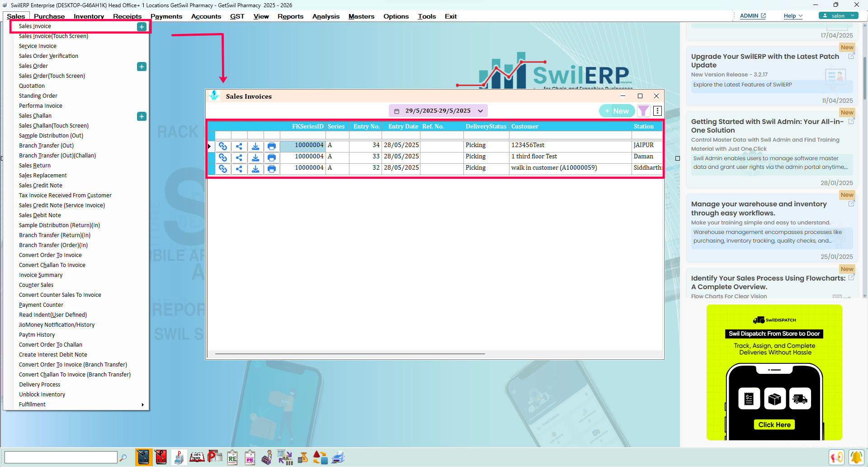Open the GST menu
868x467 pixels.
pos(237,16)
